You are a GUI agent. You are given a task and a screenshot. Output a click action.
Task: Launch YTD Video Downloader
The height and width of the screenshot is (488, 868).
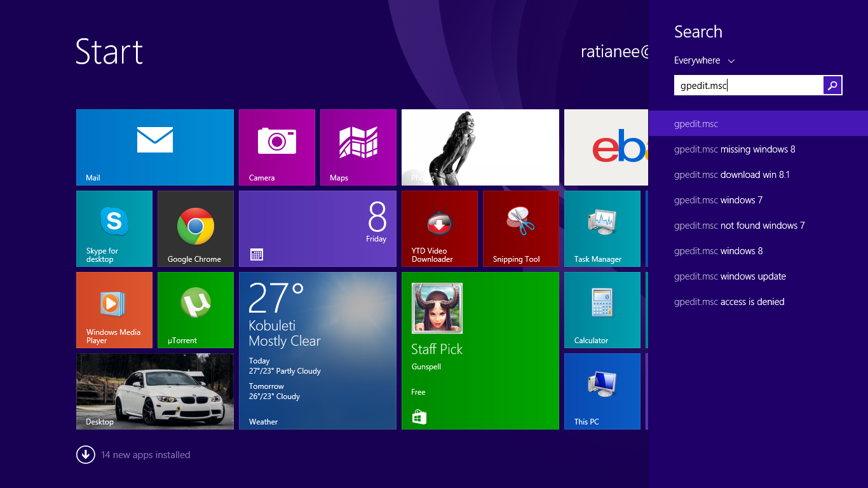(x=439, y=228)
